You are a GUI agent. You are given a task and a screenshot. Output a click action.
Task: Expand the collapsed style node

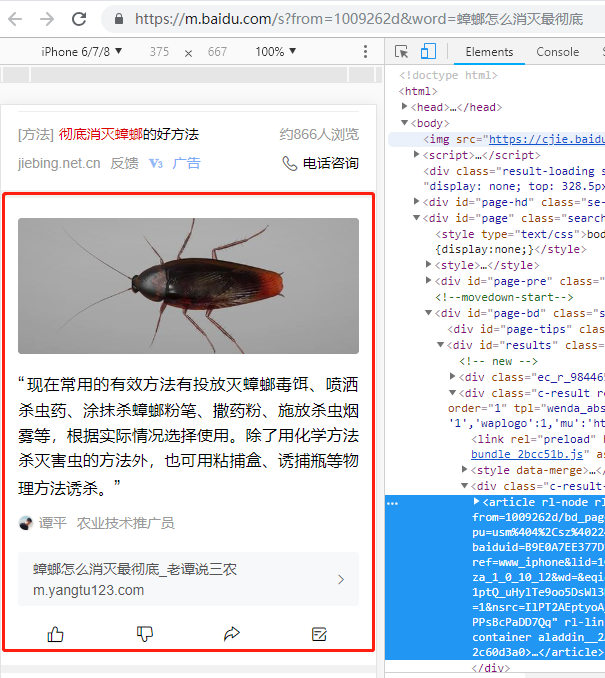pyautogui.click(x=429, y=265)
